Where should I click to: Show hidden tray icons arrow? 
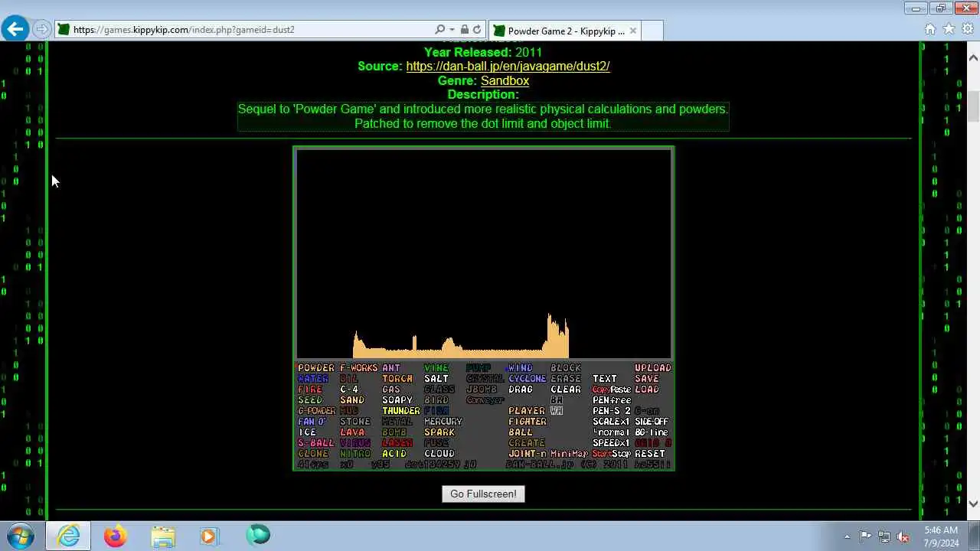click(847, 536)
